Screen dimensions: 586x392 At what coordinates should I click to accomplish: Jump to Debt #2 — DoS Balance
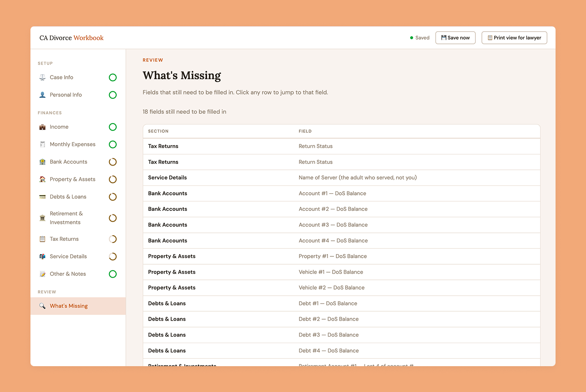341,319
